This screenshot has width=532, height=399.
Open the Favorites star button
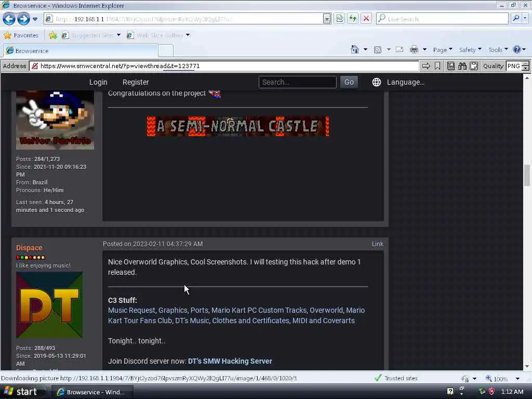click(x=21, y=35)
